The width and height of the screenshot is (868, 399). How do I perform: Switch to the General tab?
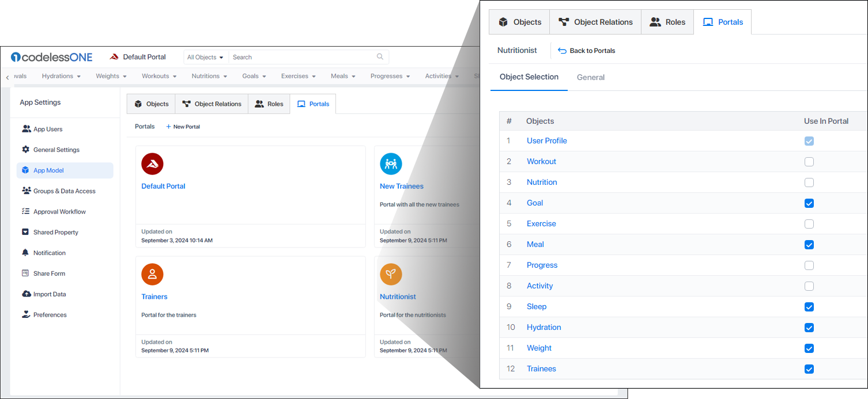tap(590, 77)
